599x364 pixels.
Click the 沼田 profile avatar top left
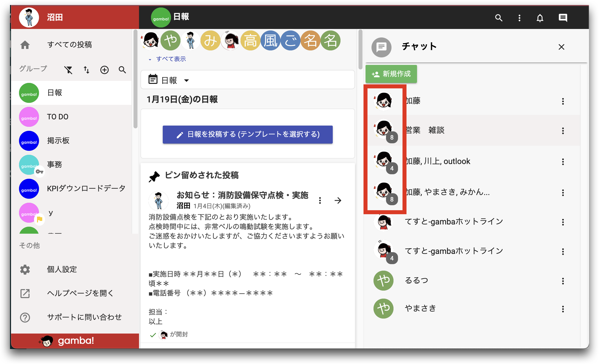(x=29, y=17)
